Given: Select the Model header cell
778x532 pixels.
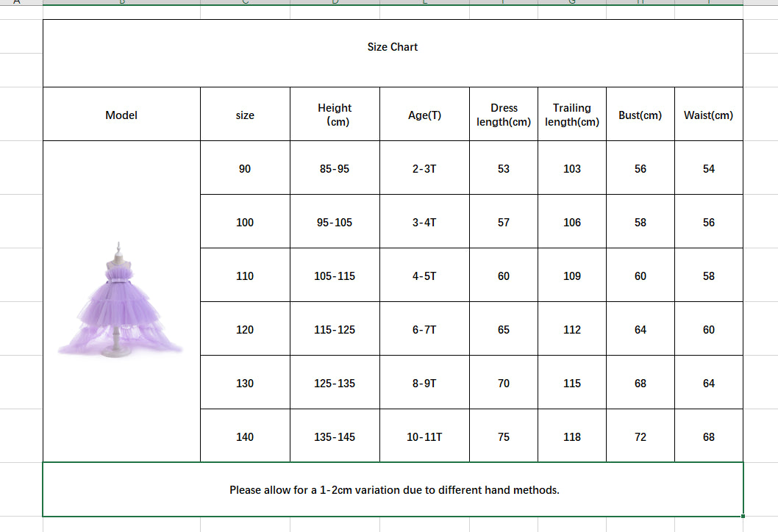Looking at the screenshot, I should (x=121, y=115).
